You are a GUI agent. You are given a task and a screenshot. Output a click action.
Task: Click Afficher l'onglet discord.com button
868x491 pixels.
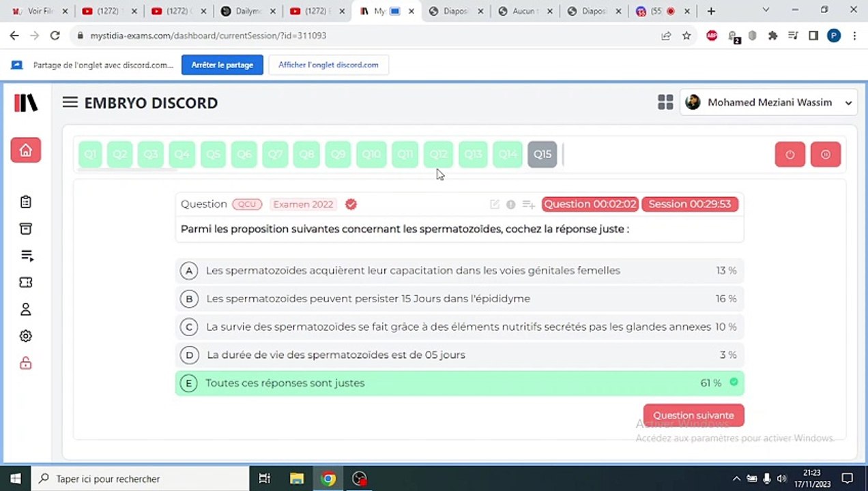click(328, 65)
